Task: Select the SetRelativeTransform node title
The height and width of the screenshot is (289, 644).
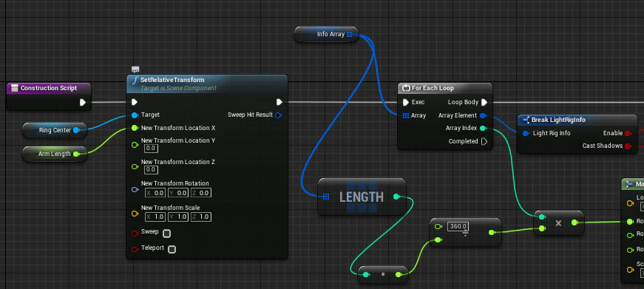Action: click(x=172, y=80)
